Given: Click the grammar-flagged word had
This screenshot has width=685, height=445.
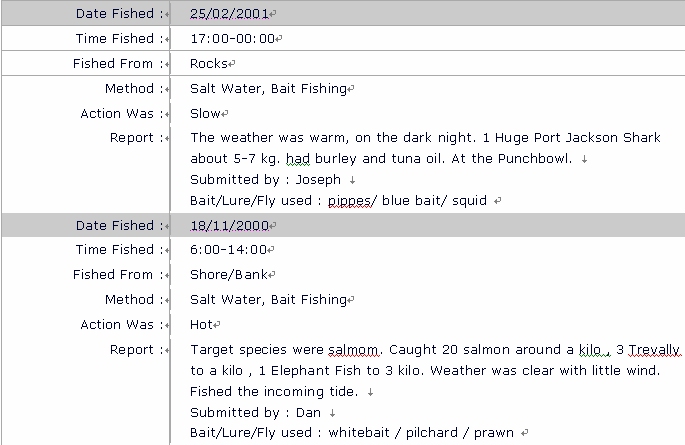Looking at the screenshot, I should click(x=298, y=159).
